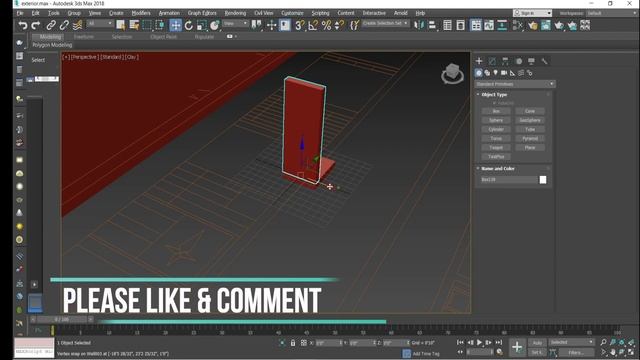Open the Hierarchy panel tab

pos(505,61)
